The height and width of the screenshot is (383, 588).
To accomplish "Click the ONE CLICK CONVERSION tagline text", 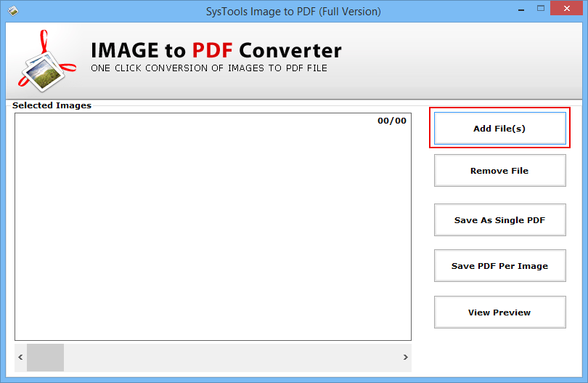I will pos(209,68).
